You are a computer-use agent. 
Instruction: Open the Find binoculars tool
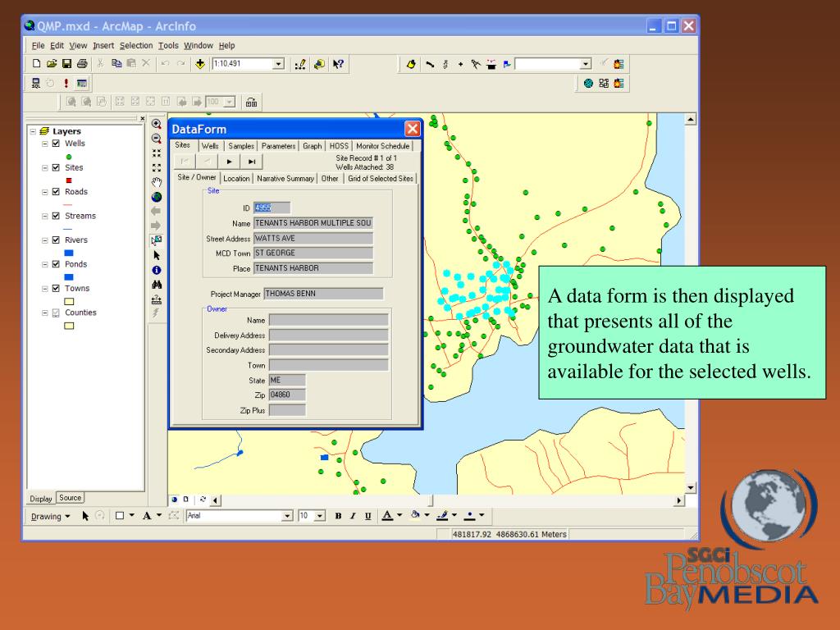[x=157, y=285]
